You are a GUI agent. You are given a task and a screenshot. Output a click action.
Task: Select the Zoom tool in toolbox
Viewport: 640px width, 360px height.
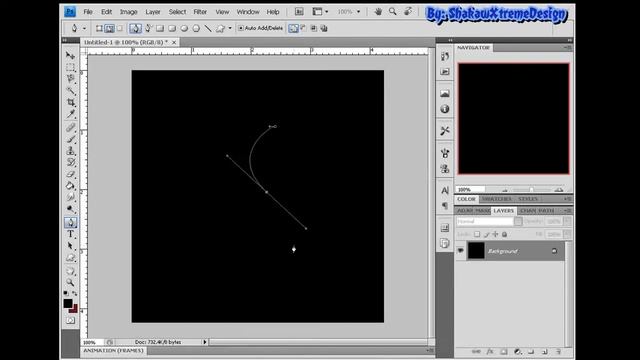pyautogui.click(x=71, y=282)
